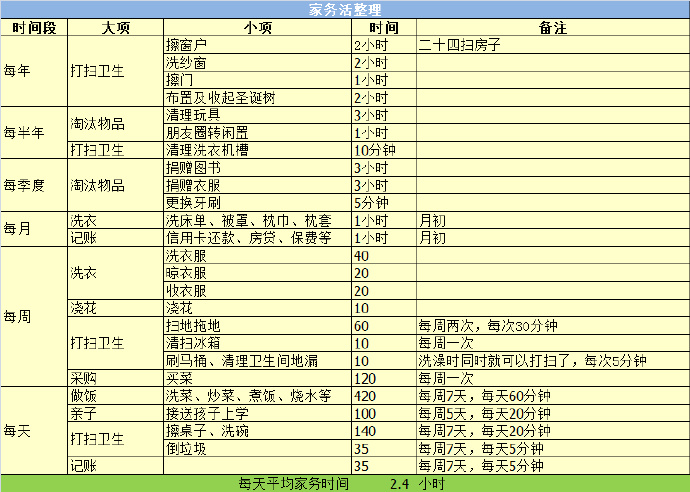The image size is (690, 492).
Task: Select the 亲子 category cell
Action: coord(115,413)
